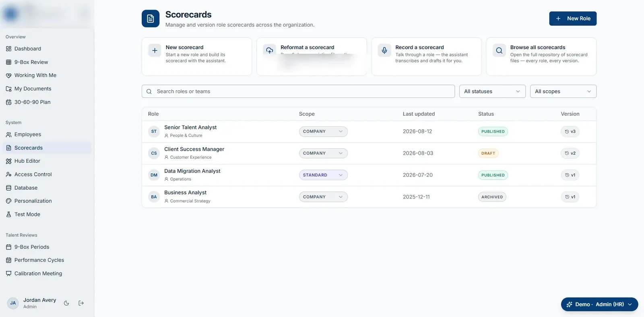Open Calibration Meeting in sidebar
644x317 pixels.
[x=47, y=273]
